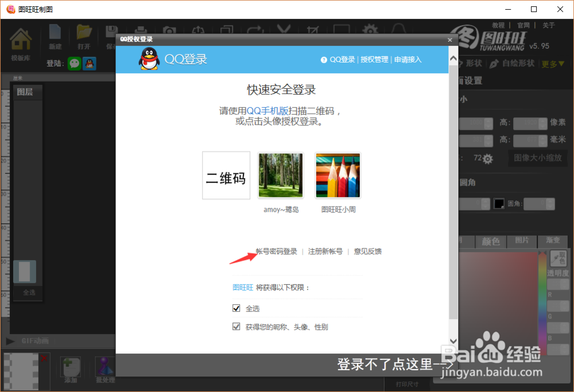Image resolution: width=574 pixels, height=392 pixels.
Task: Click the QQ penguin login icon beside 登陆
Action: coord(90,64)
